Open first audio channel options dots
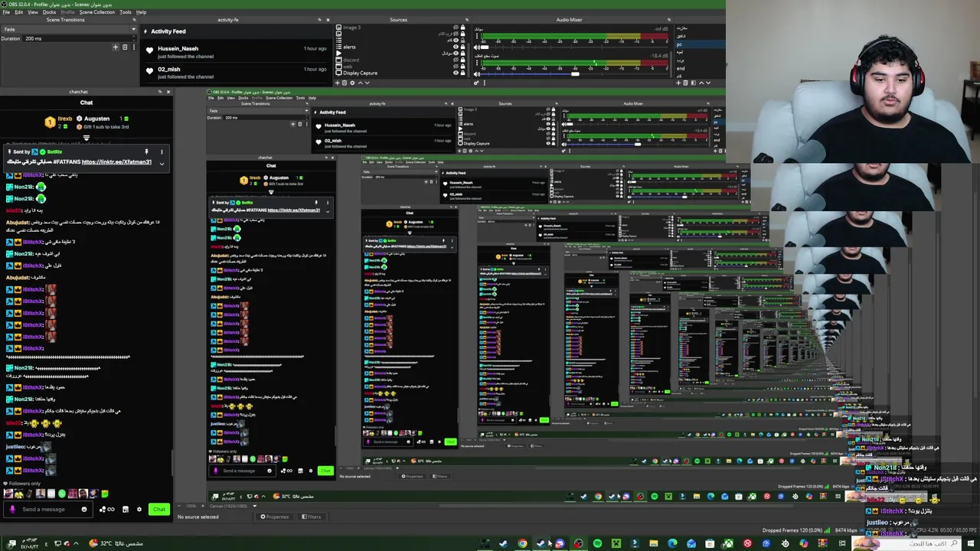Screen dimensions: 980x551 click(476, 36)
